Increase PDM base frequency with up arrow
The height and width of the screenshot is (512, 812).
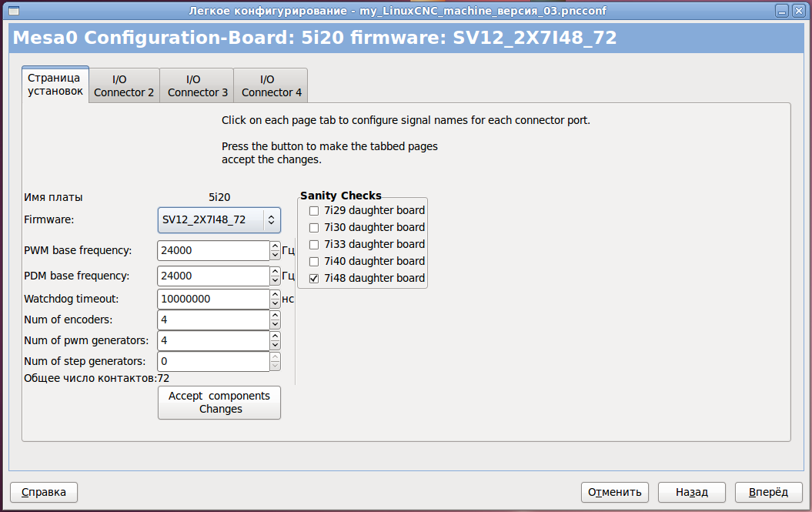click(x=275, y=271)
